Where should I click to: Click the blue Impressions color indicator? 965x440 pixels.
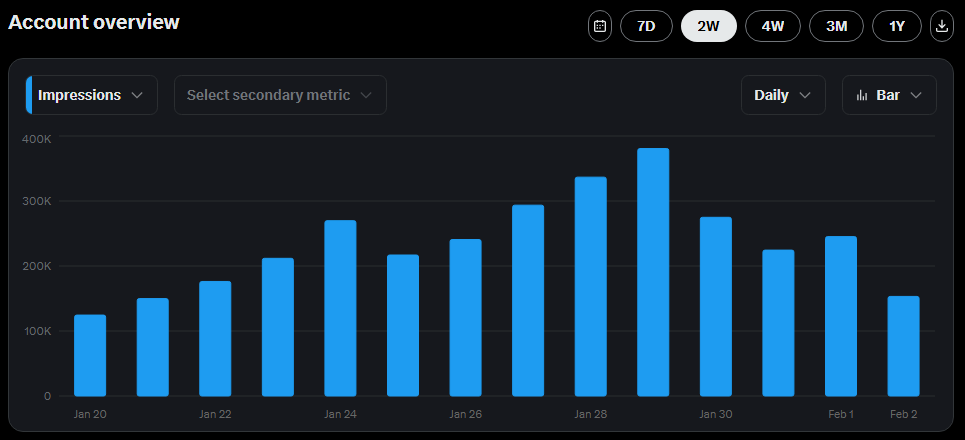[x=29, y=95]
